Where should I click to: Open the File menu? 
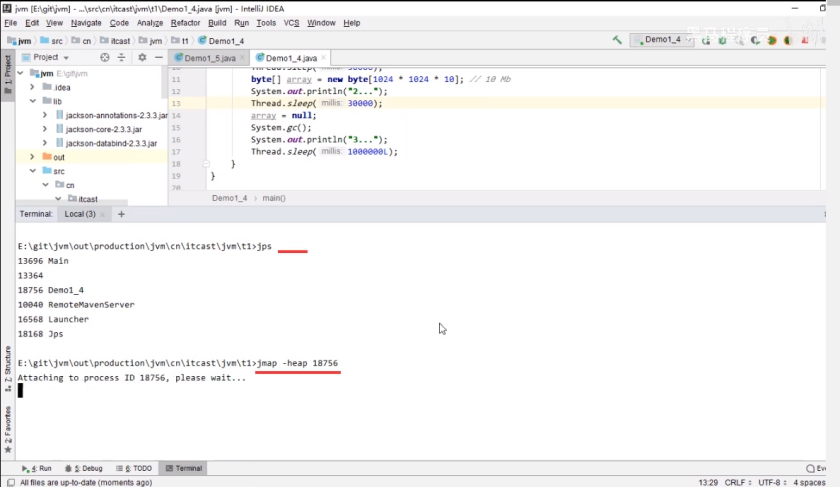coord(11,23)
